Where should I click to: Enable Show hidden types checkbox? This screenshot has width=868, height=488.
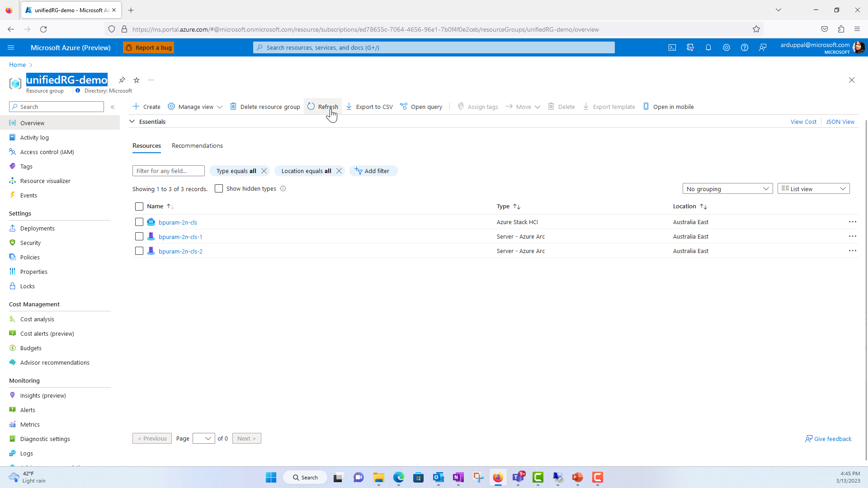pyautogui.click(x=219, y=189)
